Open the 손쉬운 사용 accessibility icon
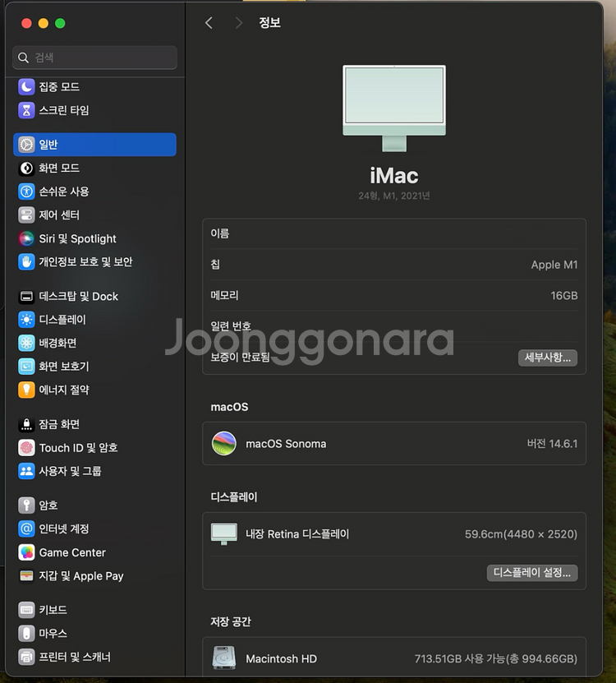Viewport: 616px width, 683px height. (26, 192)
